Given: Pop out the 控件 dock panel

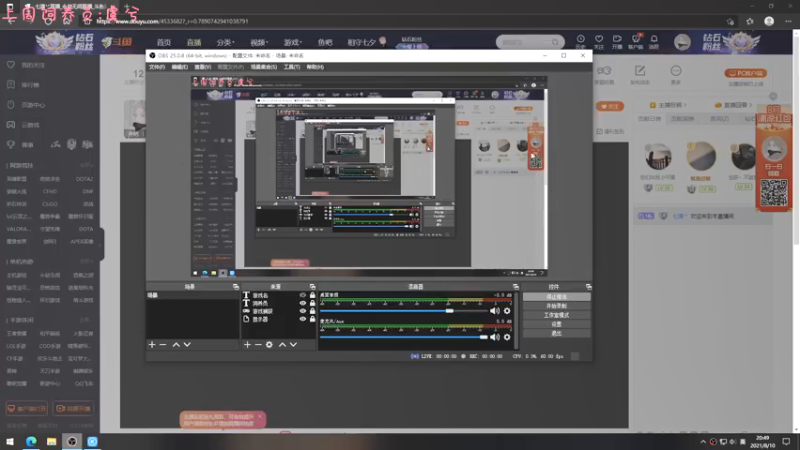Looking at the screenshot, I should coord(588,287).
